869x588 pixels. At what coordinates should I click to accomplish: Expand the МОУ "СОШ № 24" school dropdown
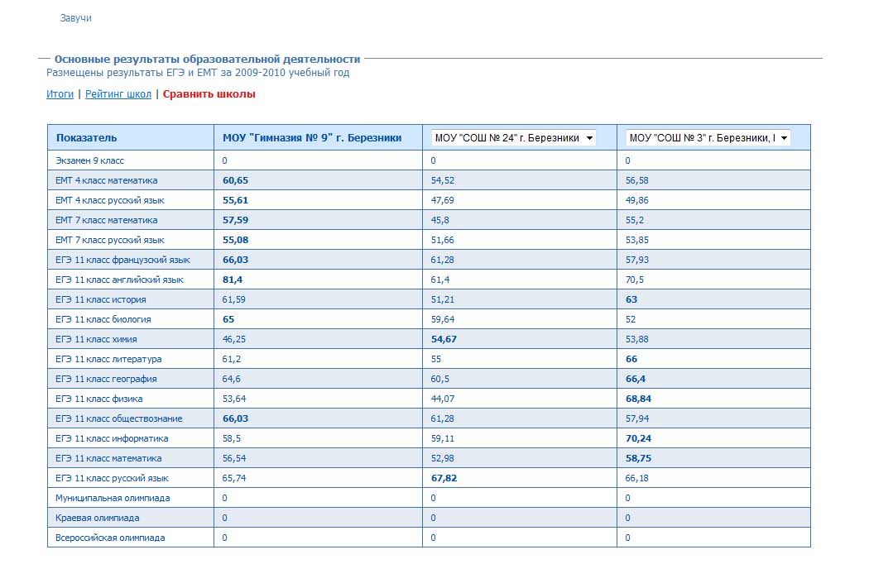pyautogui.click(x=513, y=138)
